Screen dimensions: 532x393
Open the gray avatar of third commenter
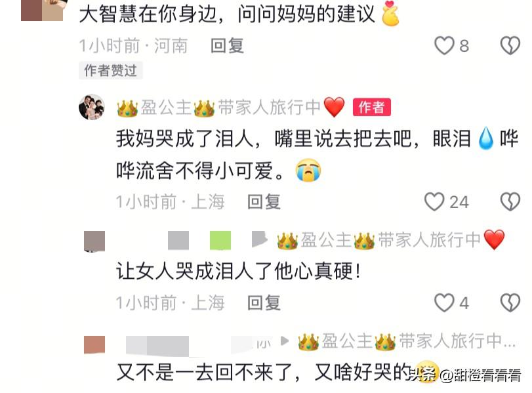point(94,241)
